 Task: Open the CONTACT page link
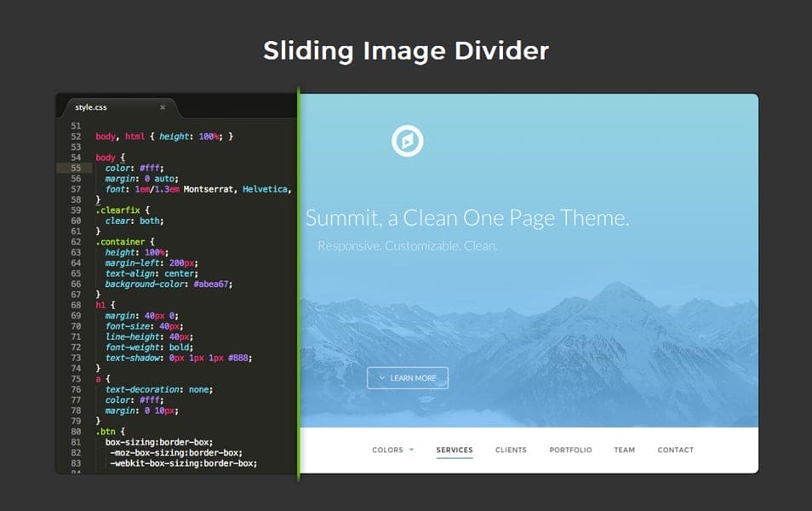675,450
